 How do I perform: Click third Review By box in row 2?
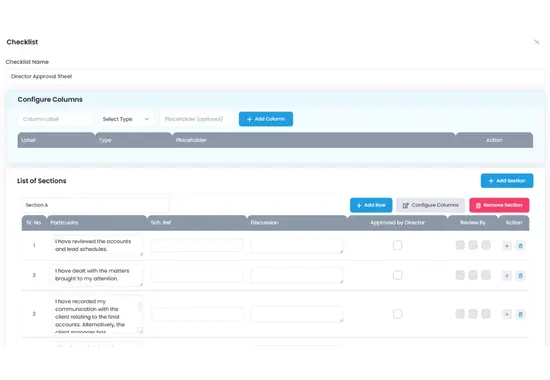(486, 275)
